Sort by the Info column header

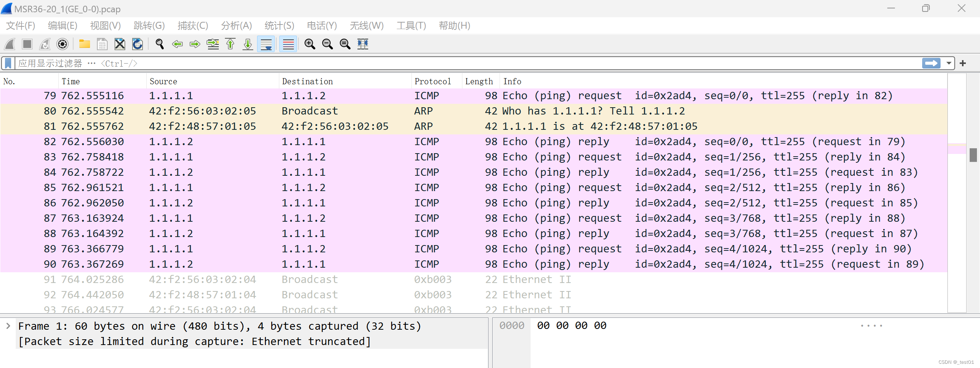[x=723, y=81]
